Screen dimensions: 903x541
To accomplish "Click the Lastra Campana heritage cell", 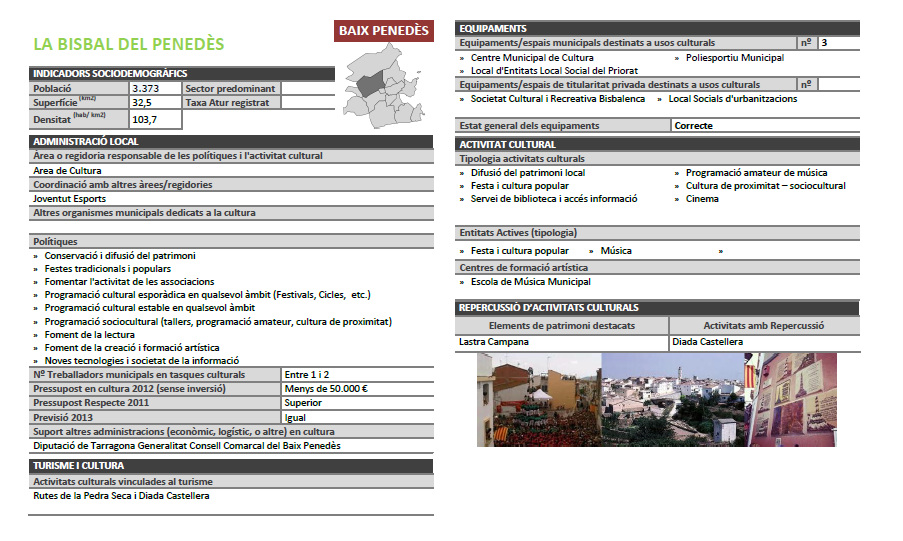I will (561, 342).
